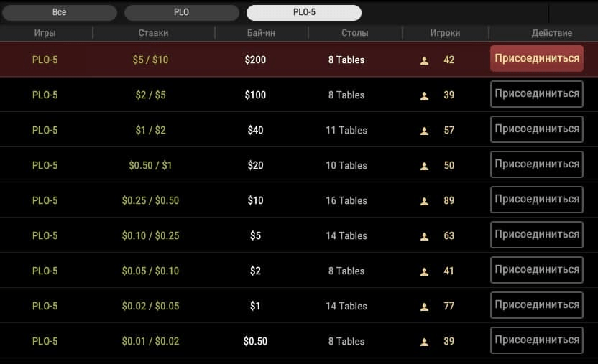Click player icon in $5 / $10 row
This screenshot has width=598, height=364.
pyautogui.click(x=424, y=60)
